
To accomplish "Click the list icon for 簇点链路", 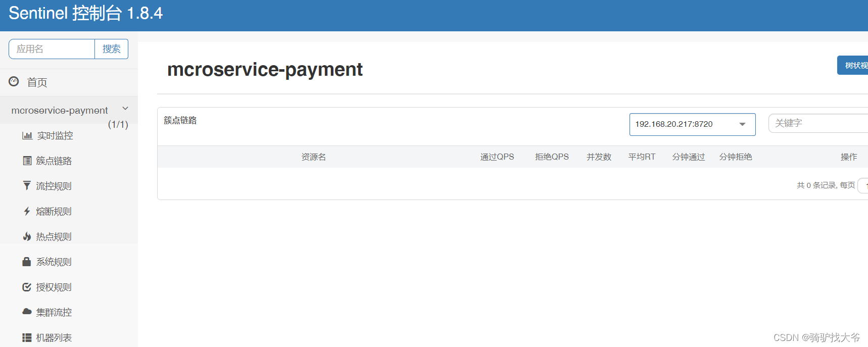I will pos(27,161).
